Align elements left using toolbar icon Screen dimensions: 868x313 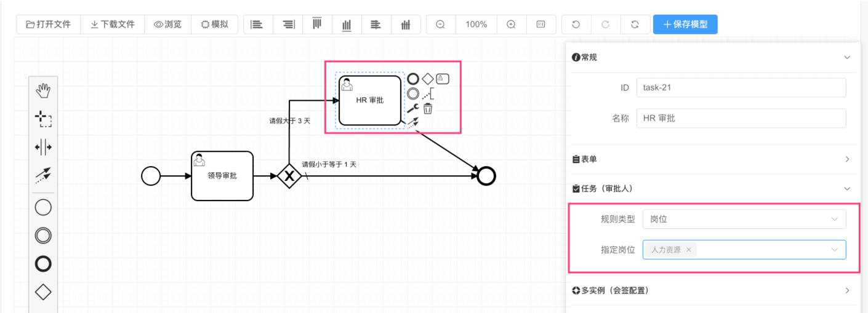coord(257,25)
